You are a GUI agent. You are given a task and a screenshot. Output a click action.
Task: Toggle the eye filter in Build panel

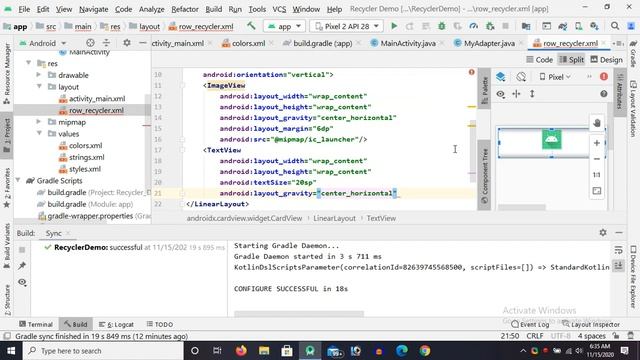22,282
